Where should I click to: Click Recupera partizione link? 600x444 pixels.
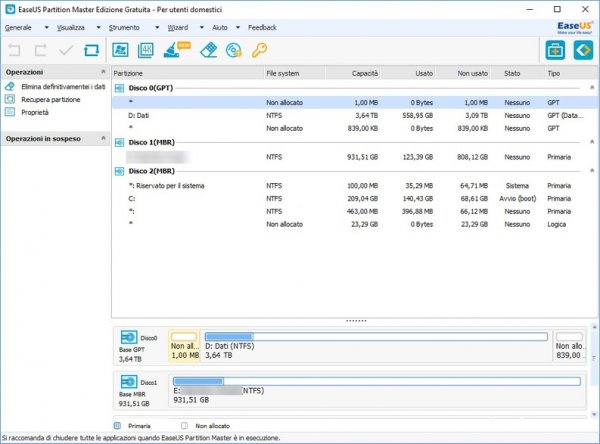click(x=51, y=100)
